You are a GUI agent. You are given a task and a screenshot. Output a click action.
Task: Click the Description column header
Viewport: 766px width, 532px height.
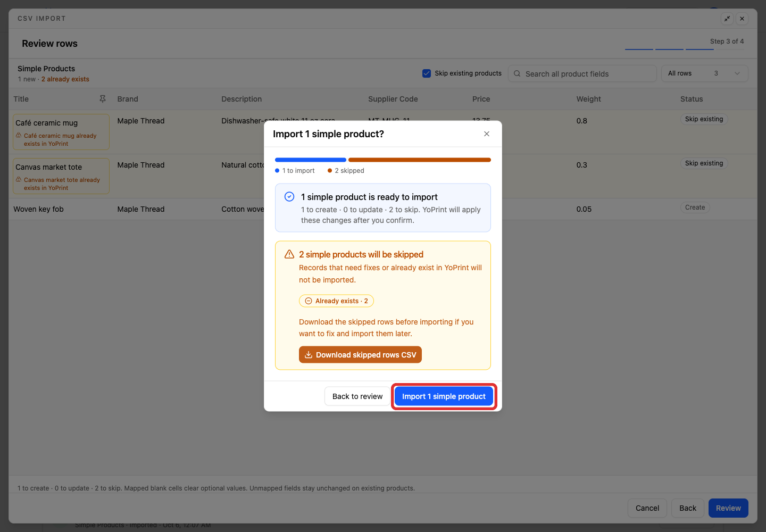point(242,99)
